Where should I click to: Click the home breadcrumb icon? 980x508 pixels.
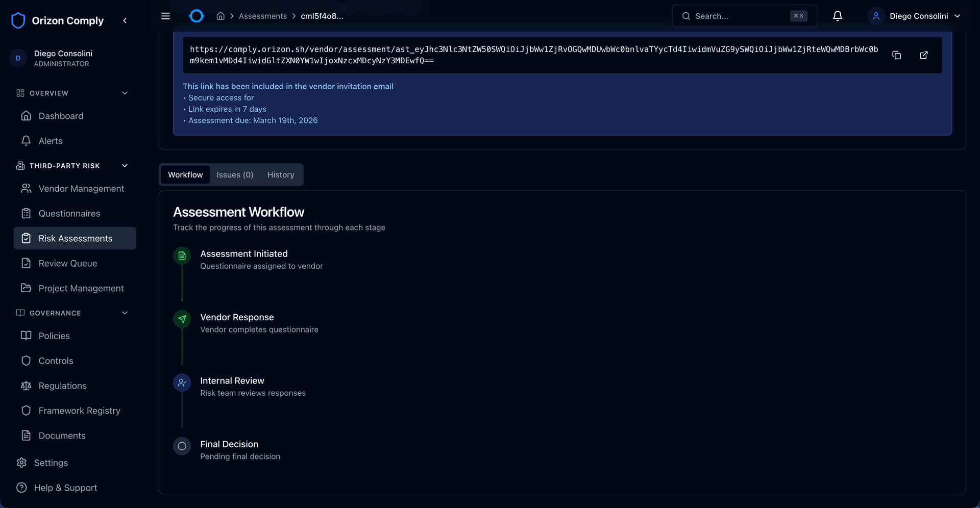pyautogui.click(x=220, y=16)
